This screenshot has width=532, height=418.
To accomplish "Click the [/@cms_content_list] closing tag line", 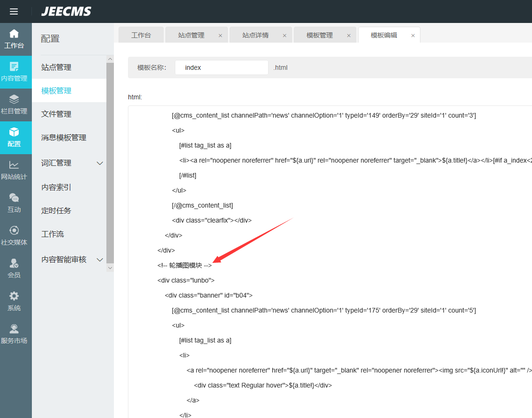I will tap(202, 205).
